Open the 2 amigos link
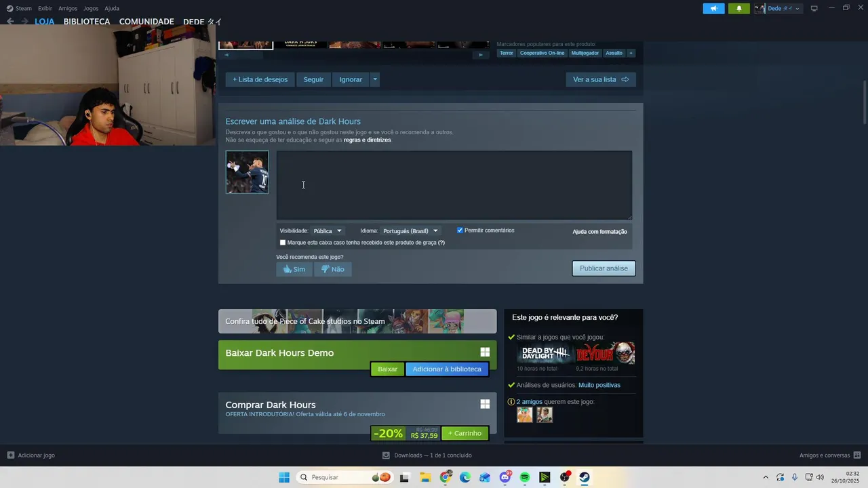 (x=530, y=402)
